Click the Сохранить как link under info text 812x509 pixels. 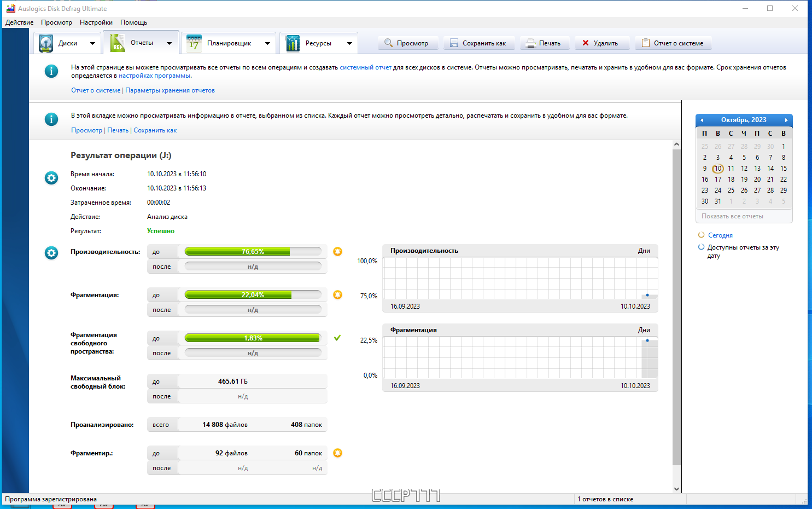155,130
